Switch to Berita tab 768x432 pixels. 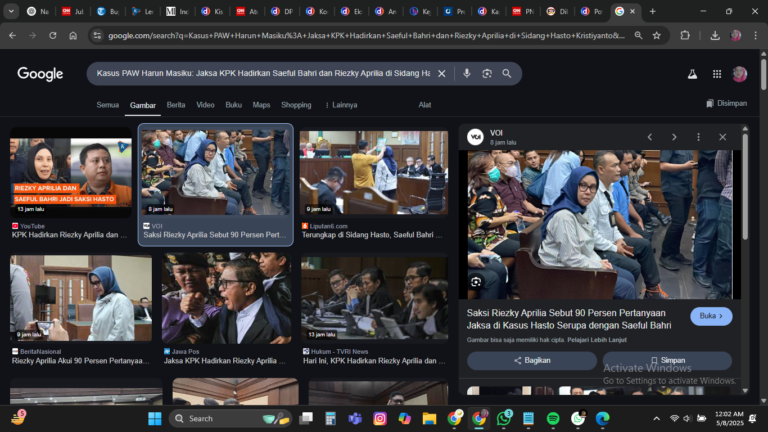(176, 105)
